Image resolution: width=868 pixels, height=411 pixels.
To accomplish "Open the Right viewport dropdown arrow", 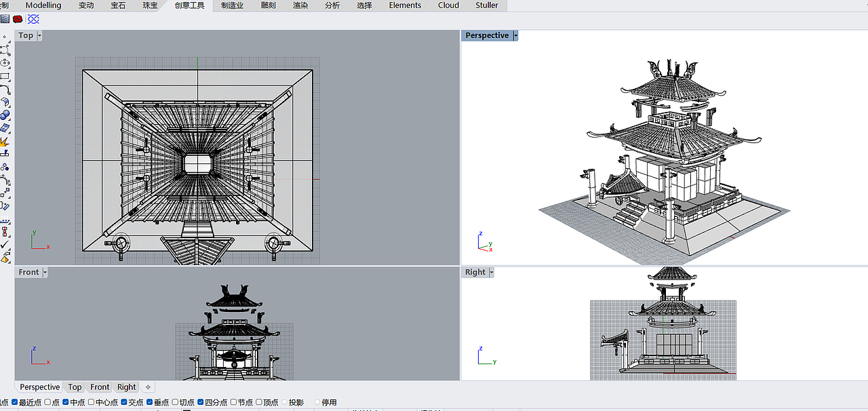I will click(491, 272).
